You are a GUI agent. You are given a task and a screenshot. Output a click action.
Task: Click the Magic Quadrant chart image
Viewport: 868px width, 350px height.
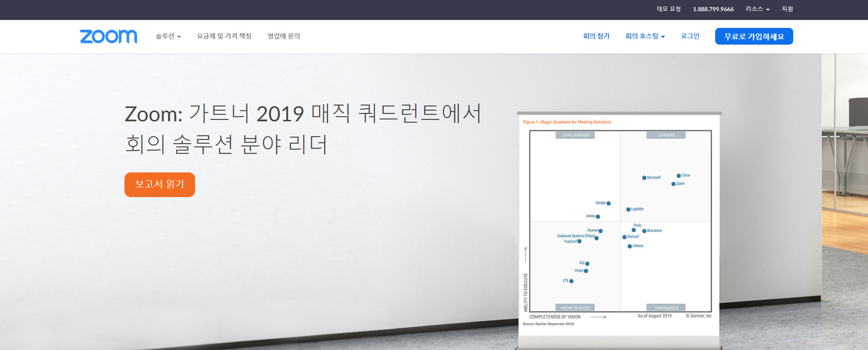point(620,224)
